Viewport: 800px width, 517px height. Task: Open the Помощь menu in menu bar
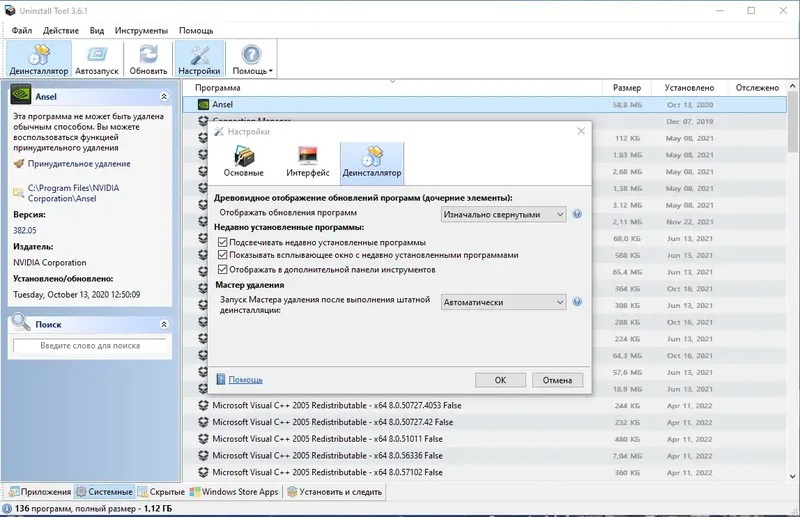(196, 31)
